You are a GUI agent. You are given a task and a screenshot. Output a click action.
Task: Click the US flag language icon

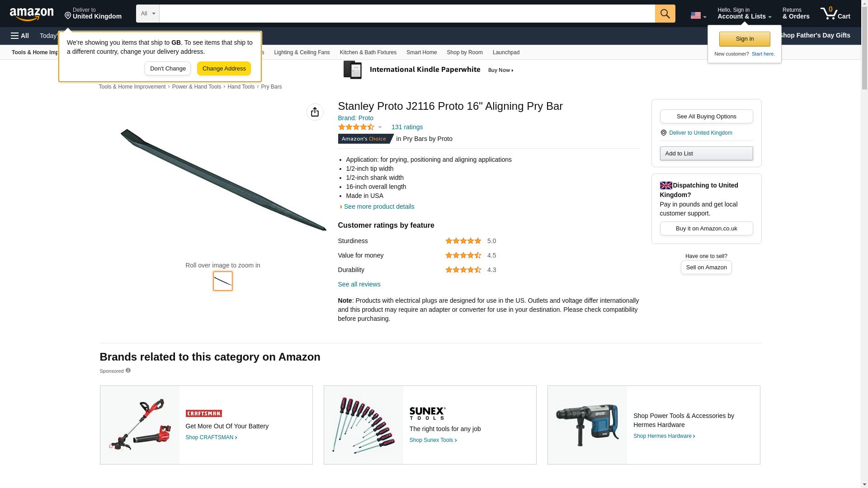click(698, 15)
